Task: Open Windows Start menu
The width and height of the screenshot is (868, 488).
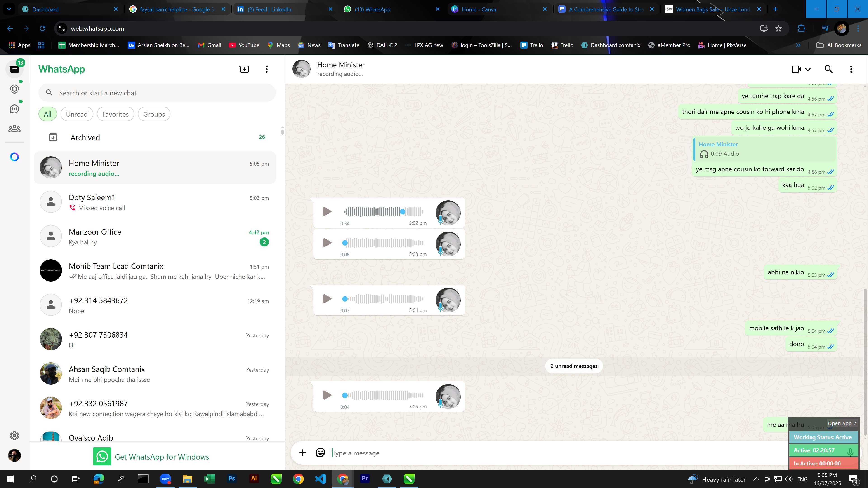Action: click(x=10, y=479)
